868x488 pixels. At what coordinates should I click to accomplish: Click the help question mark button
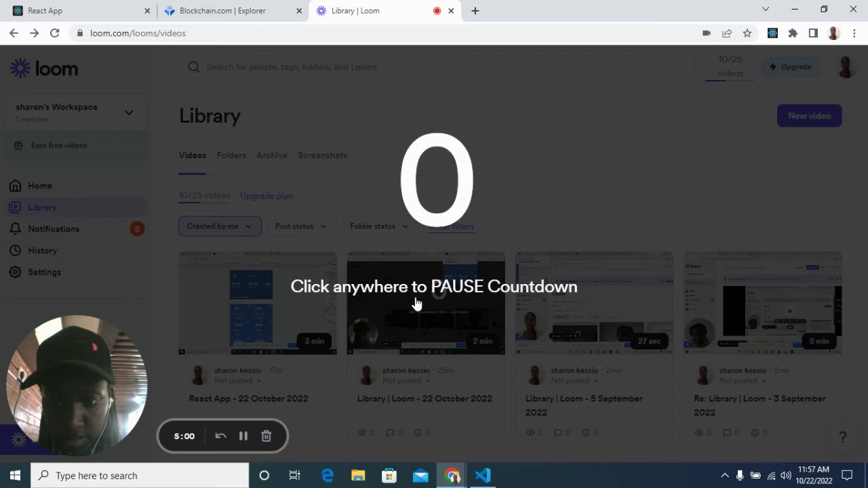[842, 436]
